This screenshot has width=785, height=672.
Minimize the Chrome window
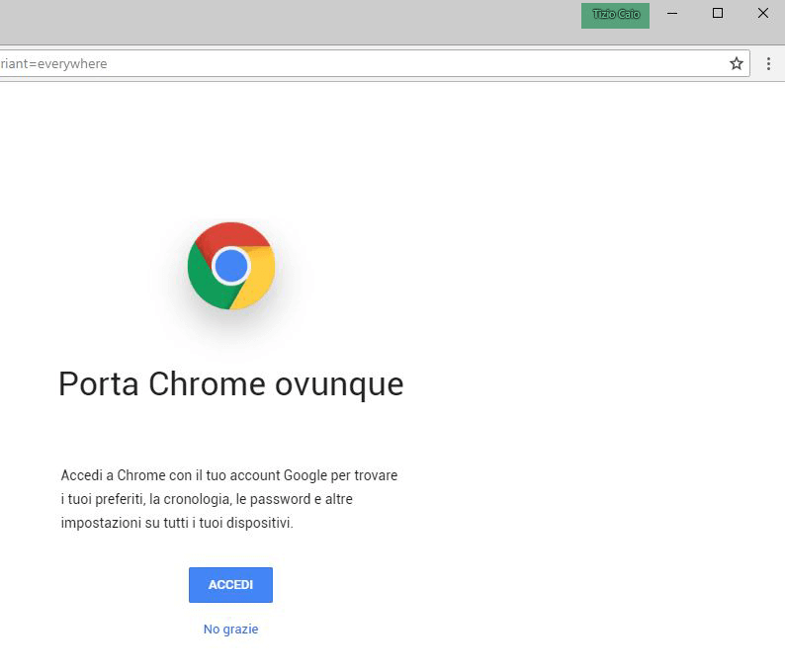pos(672,14)
